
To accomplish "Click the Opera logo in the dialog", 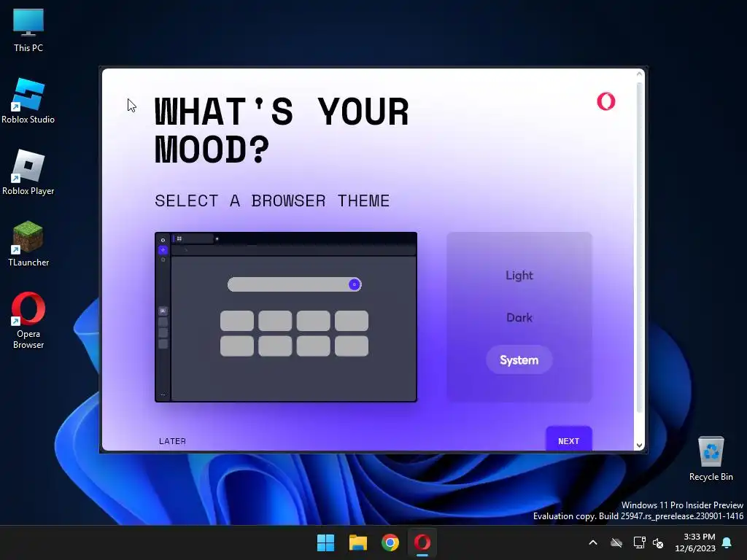I will pos(606,101).
